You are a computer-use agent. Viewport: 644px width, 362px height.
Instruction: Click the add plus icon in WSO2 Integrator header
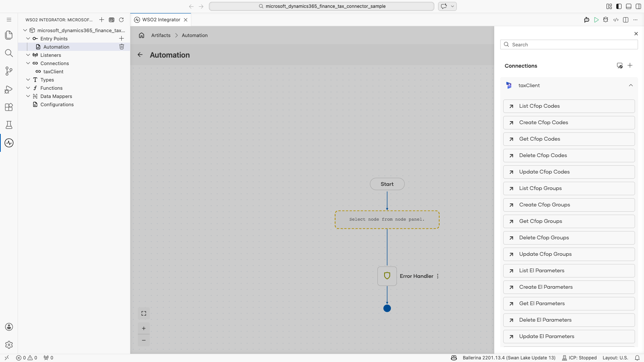click(x=101, y=20)
